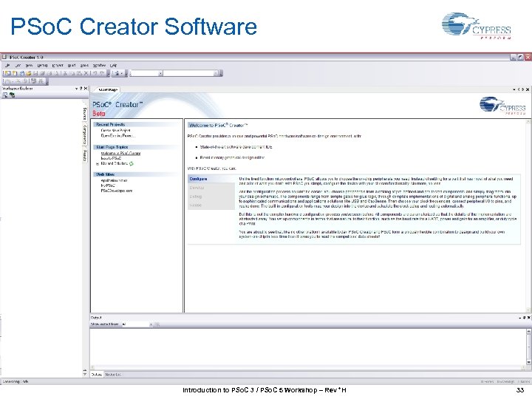Click the Copy toolbar icon

[x=72, y=73]
